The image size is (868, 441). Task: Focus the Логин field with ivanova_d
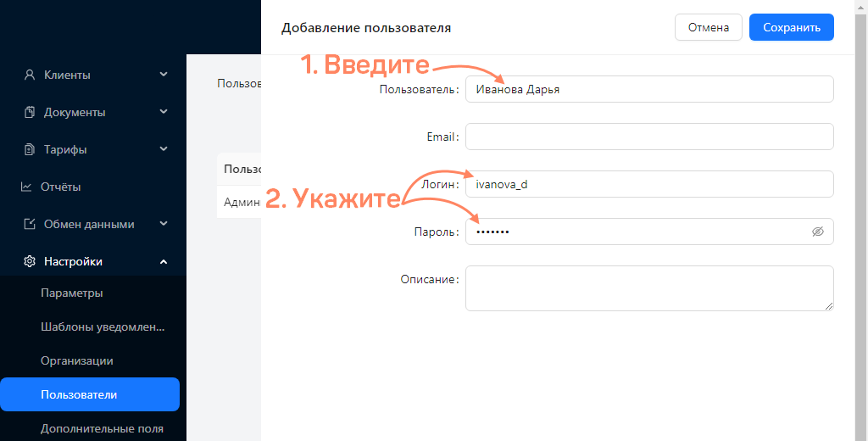(649, 184)
